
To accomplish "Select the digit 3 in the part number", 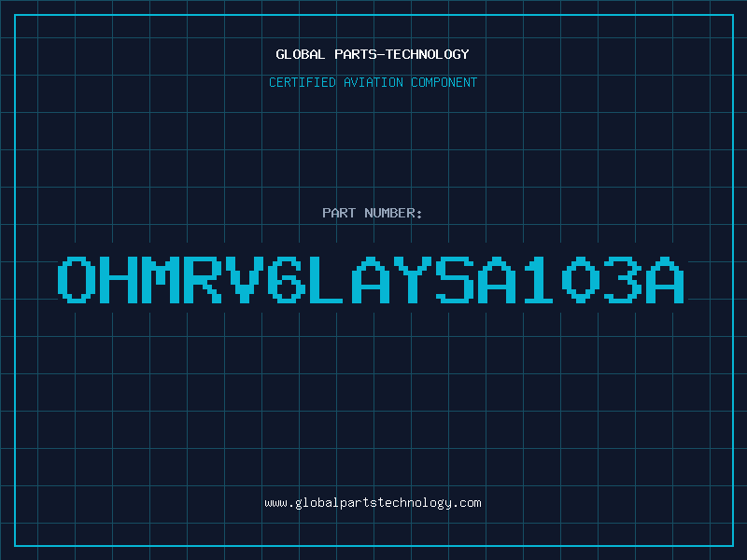I will [x=623, y=280].
